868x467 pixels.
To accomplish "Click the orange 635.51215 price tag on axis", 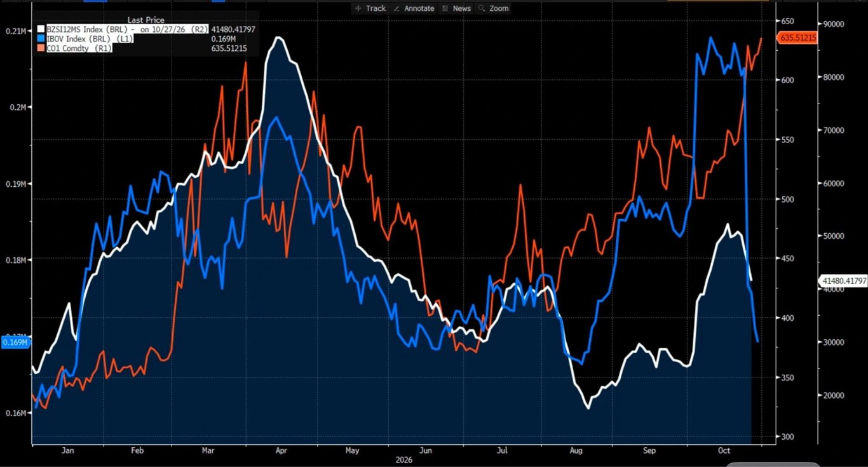I will click(x=797, y=38).
